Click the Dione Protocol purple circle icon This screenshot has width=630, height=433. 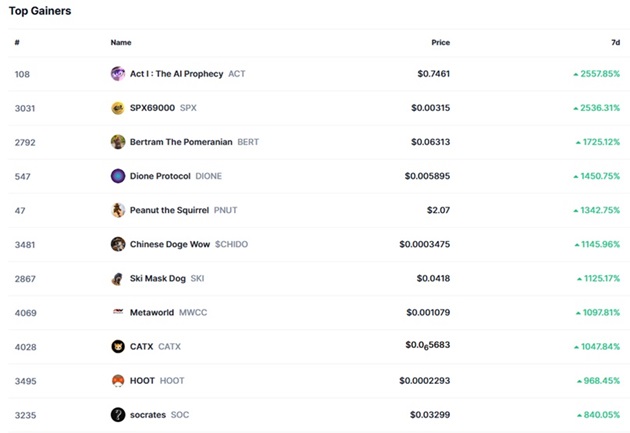[118, 176]
